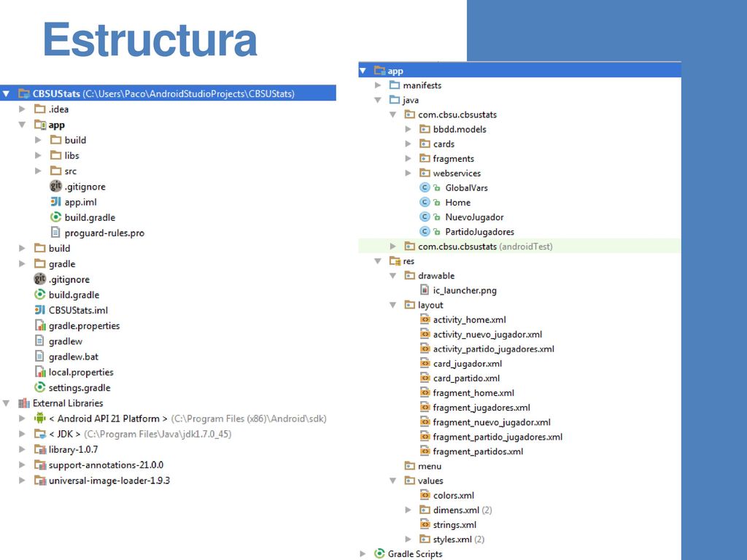Expand the Gradle Scripts node arrow

tap(363, 553)
